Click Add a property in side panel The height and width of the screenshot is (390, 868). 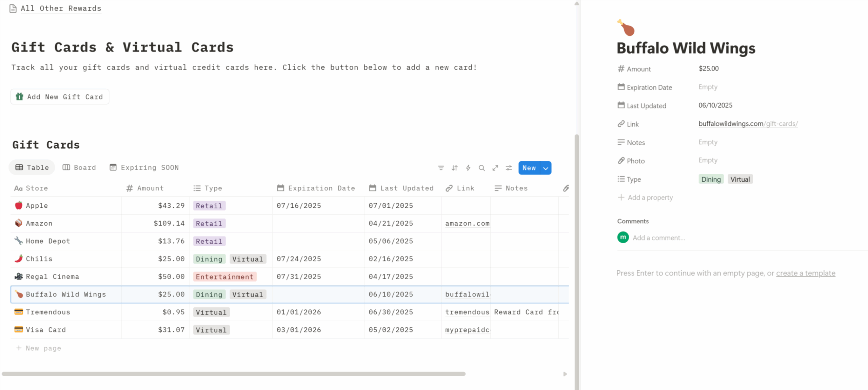click(645, 197)
